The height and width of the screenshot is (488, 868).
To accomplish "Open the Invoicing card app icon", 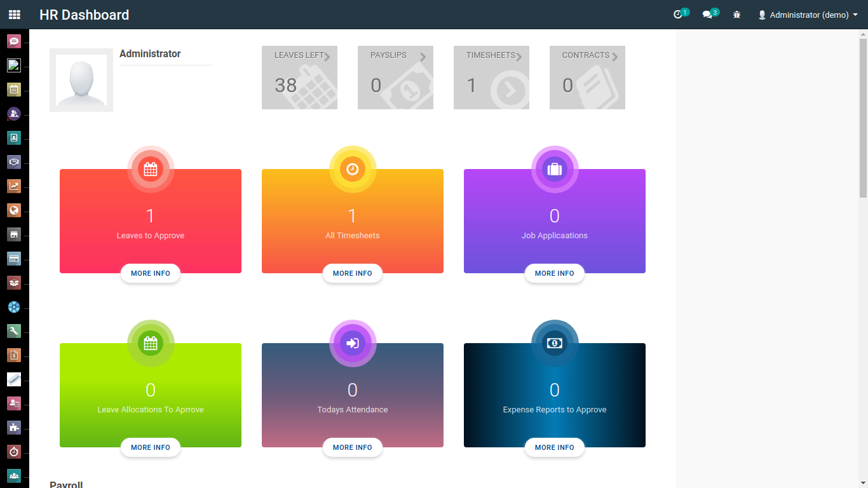I will pyautogui.click(x=14, y=259).
